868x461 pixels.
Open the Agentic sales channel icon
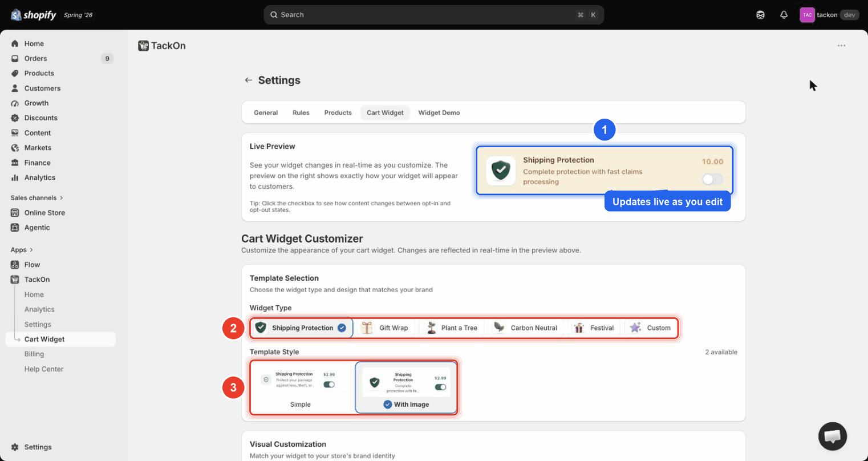15,228
